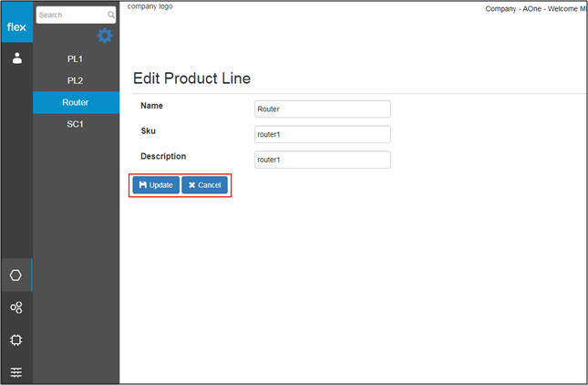Click the Description input field
The height and width of the screenshot is (385, 588).
point(323,160)
